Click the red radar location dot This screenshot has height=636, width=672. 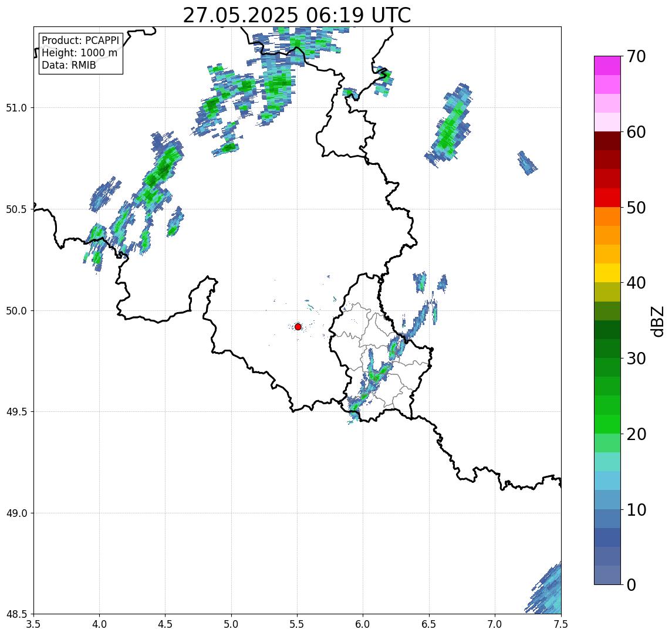pyautogui.click(x=298, y=327)
